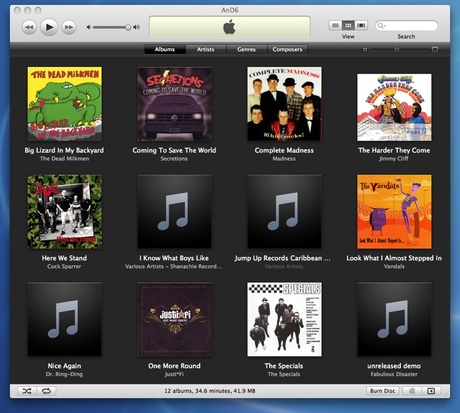Start playback with the Play button
Image resolution: width=460 pixels, height=413 pixels.
[49, 27]
